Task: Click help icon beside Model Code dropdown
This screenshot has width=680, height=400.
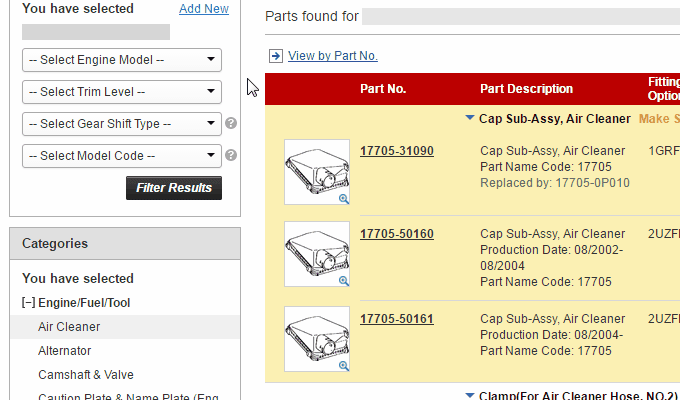Action: (231, 155)
